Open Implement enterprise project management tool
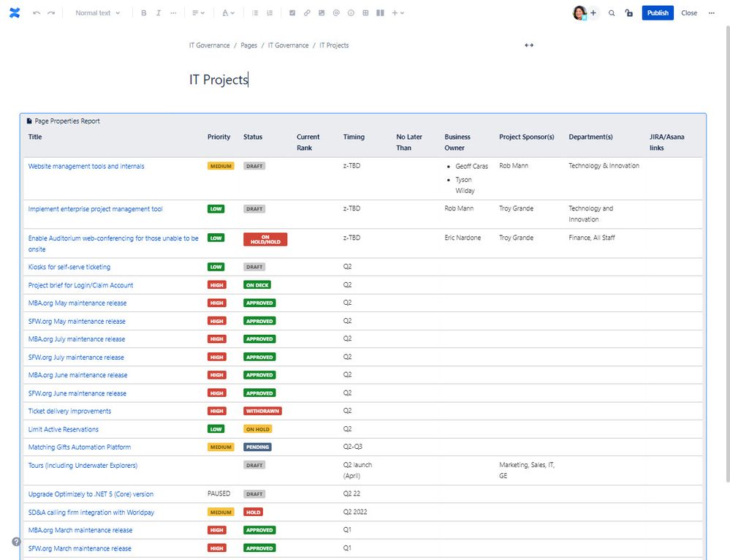730x560 pixels. coord(96,209)
